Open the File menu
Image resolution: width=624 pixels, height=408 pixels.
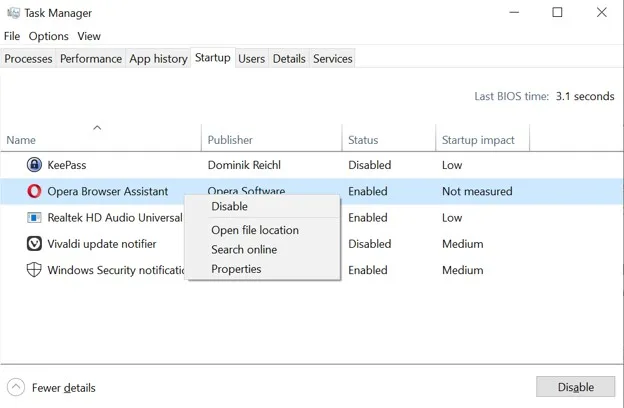(12, 36)
